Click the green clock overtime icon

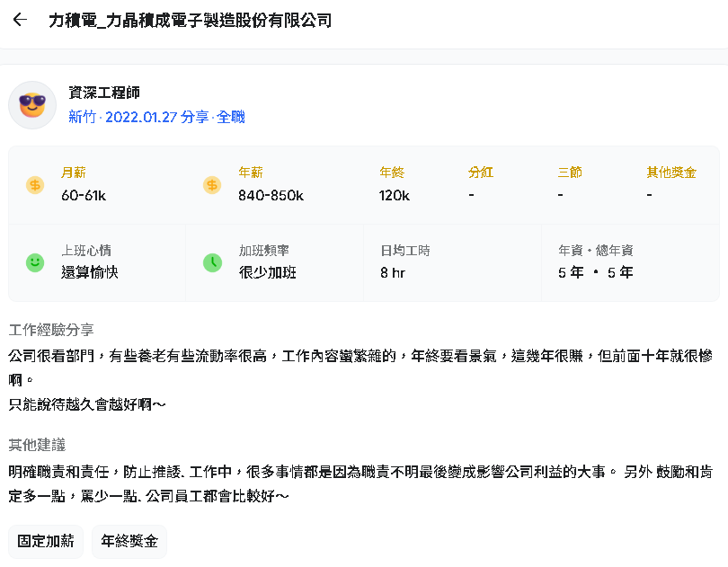[212, 263]
